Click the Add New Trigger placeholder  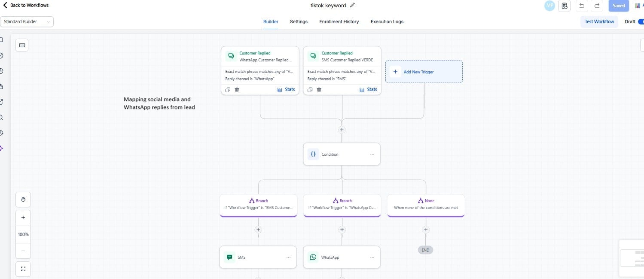pyautogui.click(x=424, y=72)
